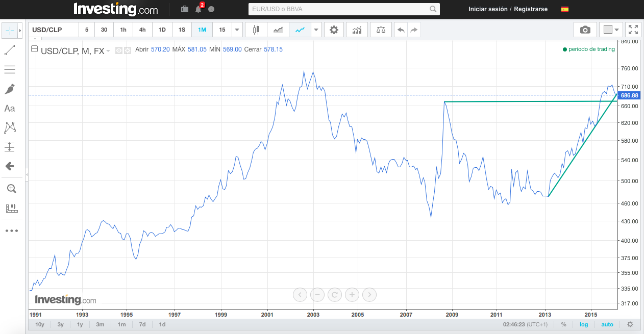This screenshot has width=644, height=334.
Task: Select the trend line drawing tool
Action: [10, 50]
